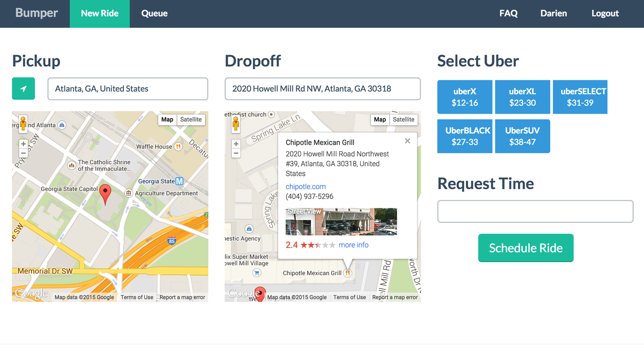Click the Request Time input field

536,211
